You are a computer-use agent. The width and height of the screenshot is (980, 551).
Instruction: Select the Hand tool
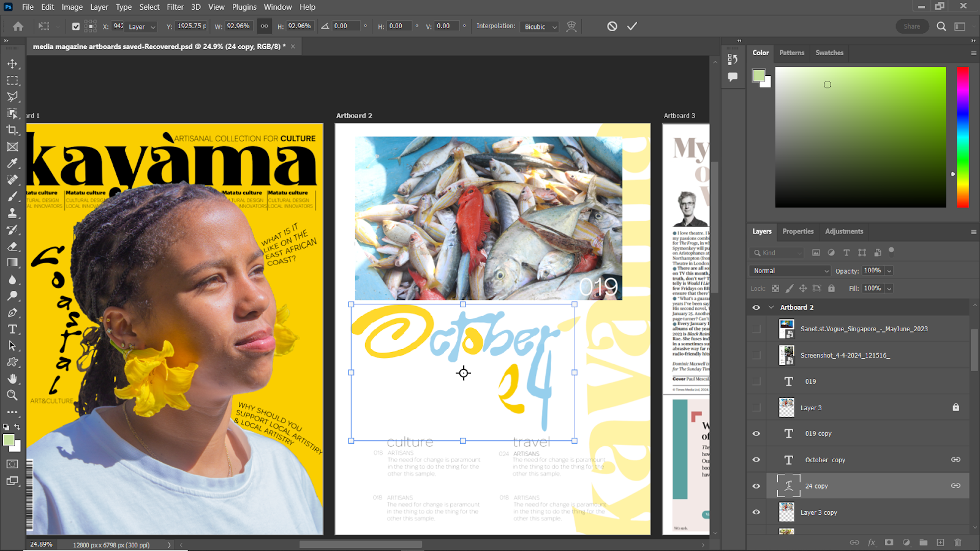(x=12, y=379)
